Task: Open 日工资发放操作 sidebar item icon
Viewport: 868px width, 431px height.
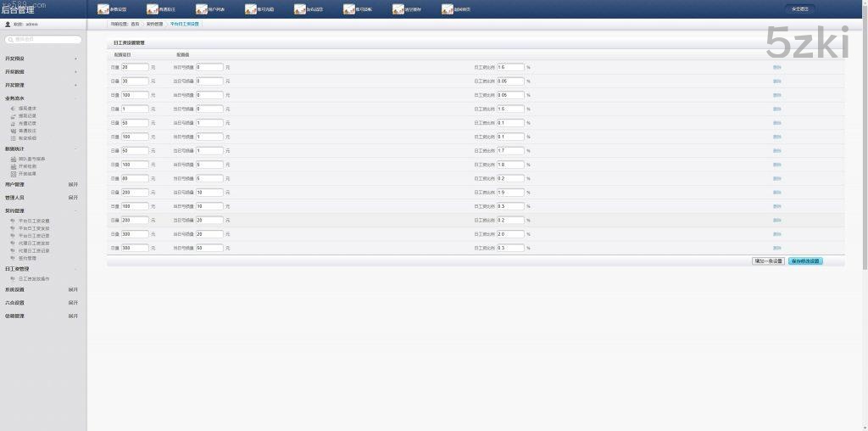Action: (13, 278)
